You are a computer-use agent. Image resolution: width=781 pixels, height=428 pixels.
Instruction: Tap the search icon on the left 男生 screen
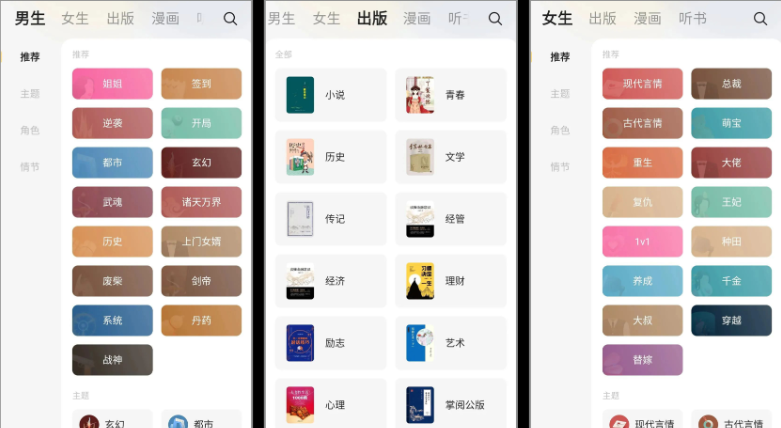230,19
